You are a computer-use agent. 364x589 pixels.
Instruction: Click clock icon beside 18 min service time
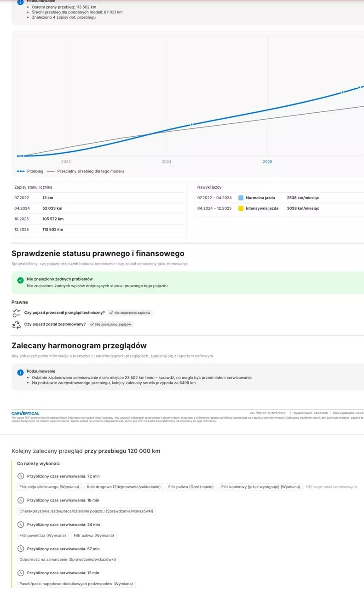[x=20, y=500]
